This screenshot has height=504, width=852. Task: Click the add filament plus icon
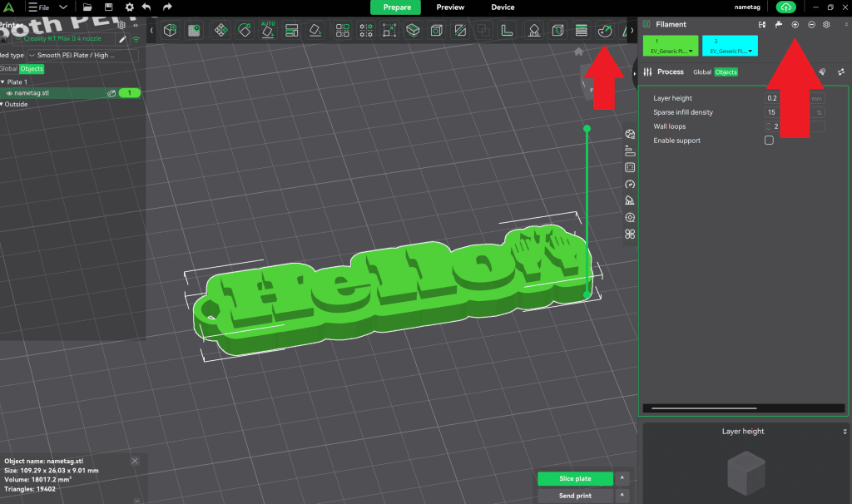(795, 24)
